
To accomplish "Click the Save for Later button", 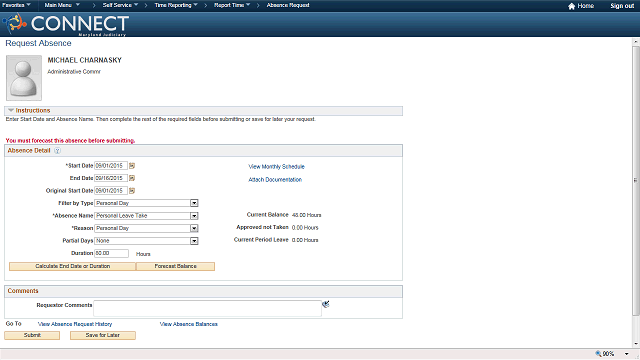I will coord(102,335).
